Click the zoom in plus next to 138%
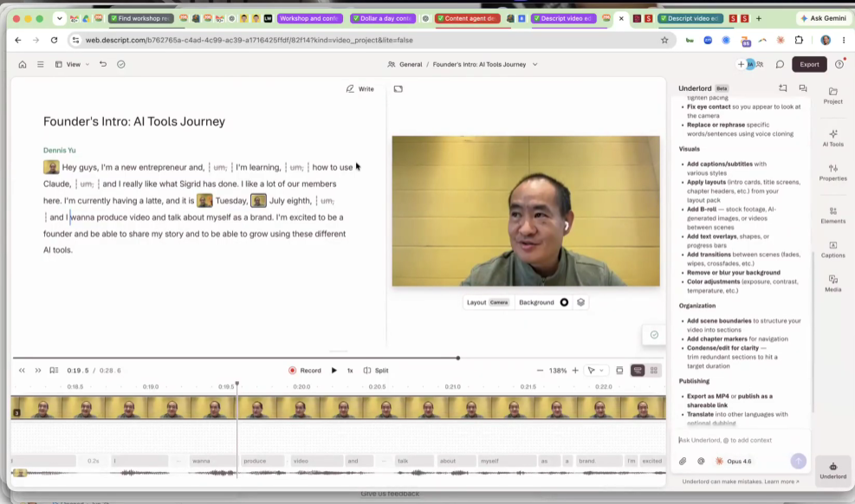This screenshot has height=504, width=855. (x=574, y=371)
